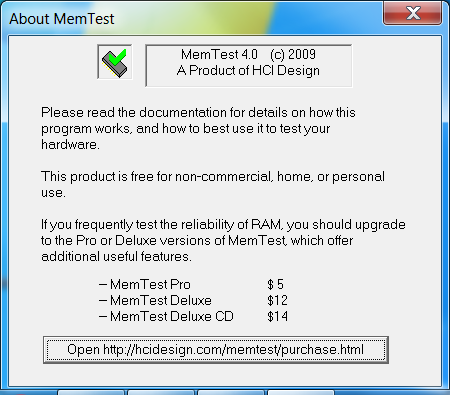The height and width of the screenshot is (395, 450).
Task: Click the third taskbar button at the bottom
Action: pos(231,392)
